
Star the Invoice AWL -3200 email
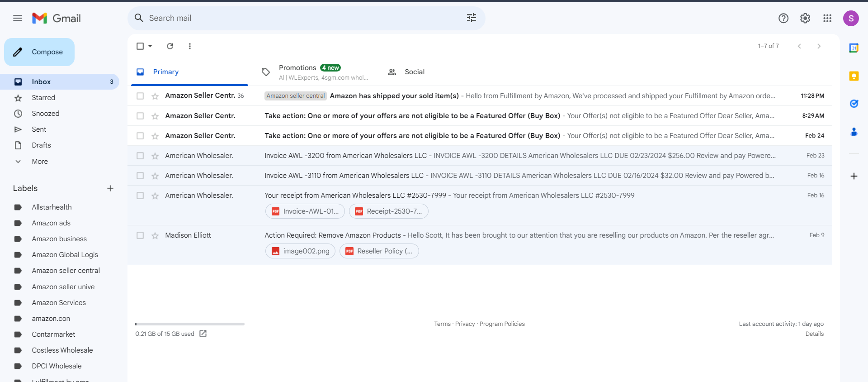click(x=155, y=156)
